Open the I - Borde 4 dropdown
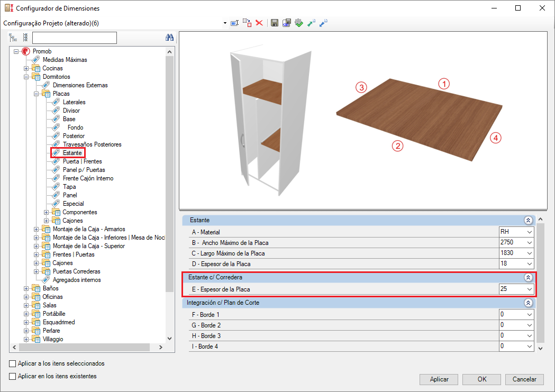Image resolution: width=555 pixels, height=392 pixels. coord(530,347)
